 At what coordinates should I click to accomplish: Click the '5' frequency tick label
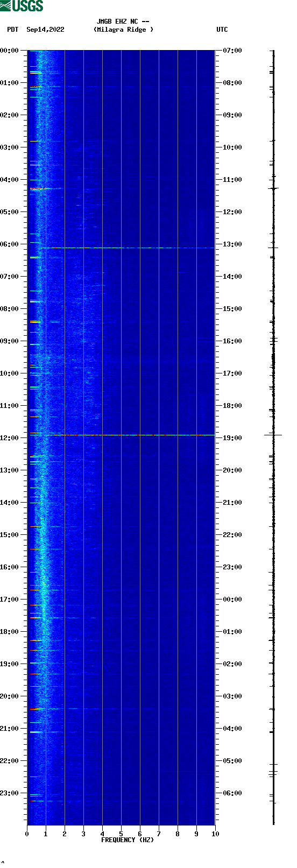pos(121,834)
